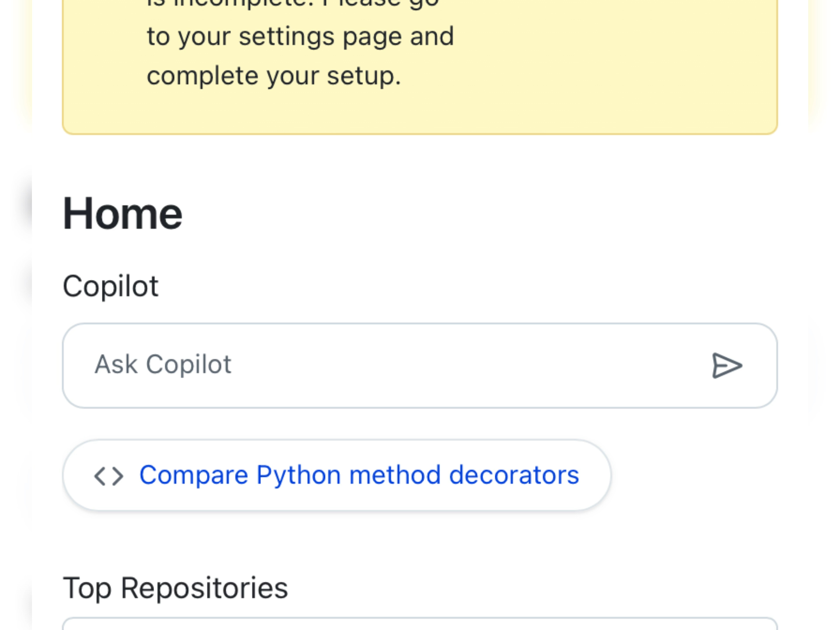Open the Compare Python method decorators suggestion
The height and width of the screenshot is (630, 840).
click(336, 475)
